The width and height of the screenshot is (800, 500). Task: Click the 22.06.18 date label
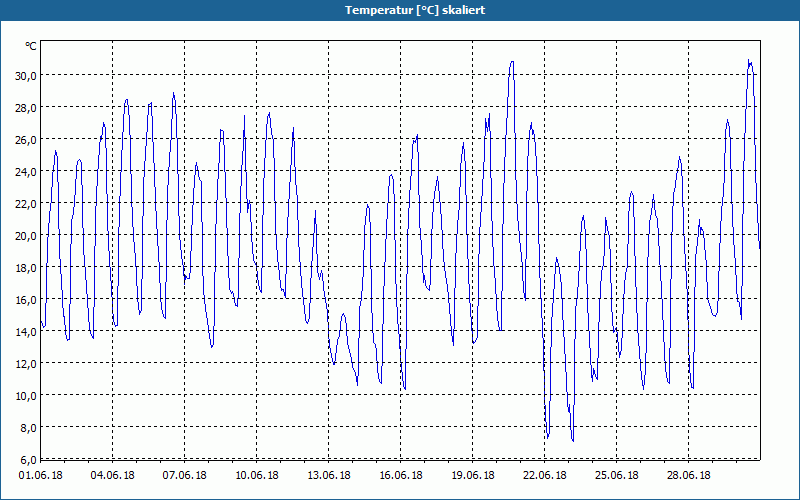(x=544, y=475)
